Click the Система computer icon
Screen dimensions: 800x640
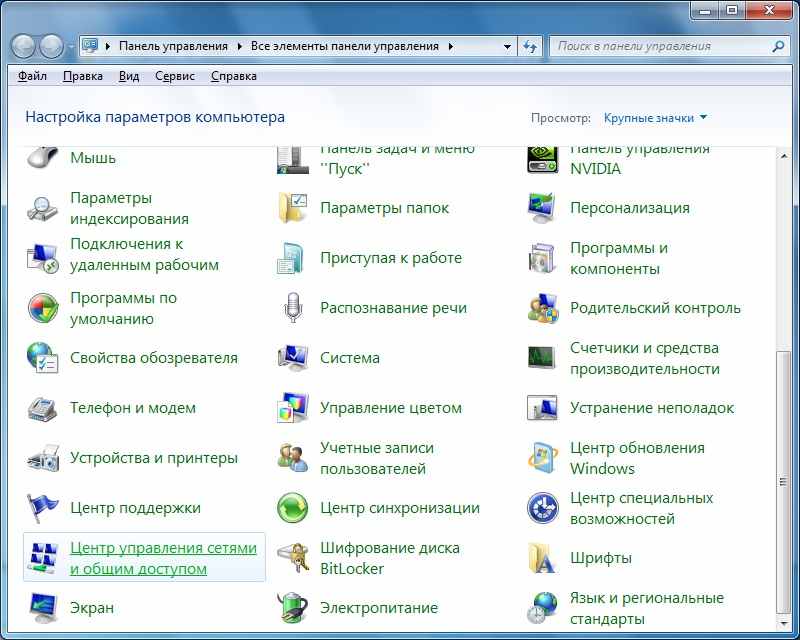pos(293,358)
